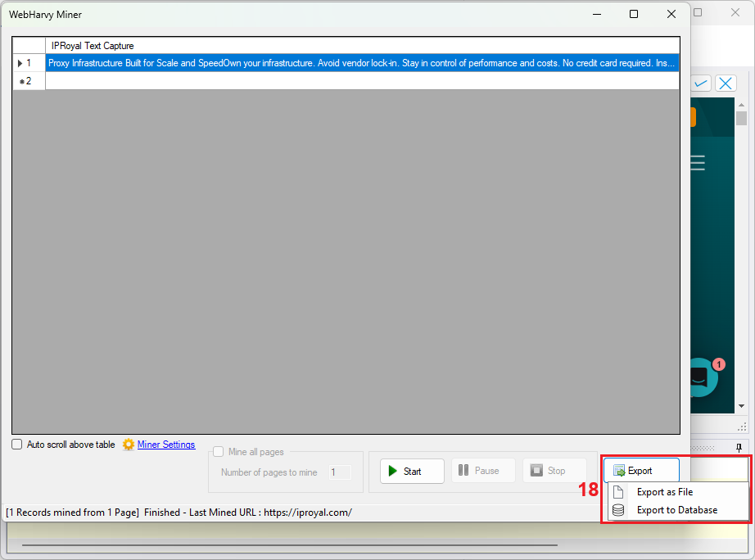Open the Export dropdown button
The height and width of the screenshot is (560, 755).
[641, 471]
